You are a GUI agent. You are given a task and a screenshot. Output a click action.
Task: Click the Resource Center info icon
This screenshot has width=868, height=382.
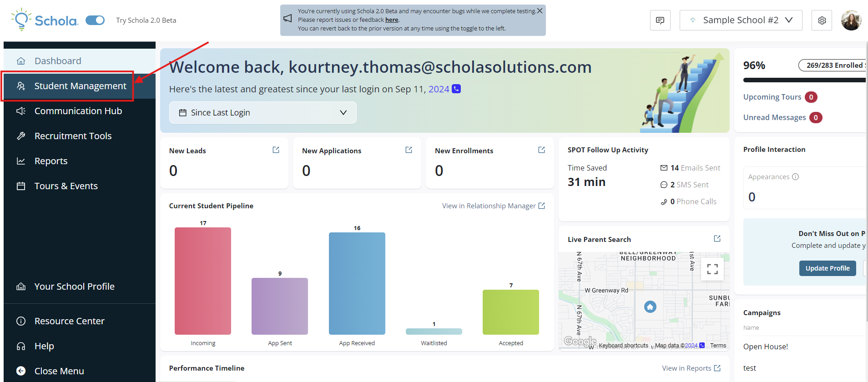click(x=21, y=321)
